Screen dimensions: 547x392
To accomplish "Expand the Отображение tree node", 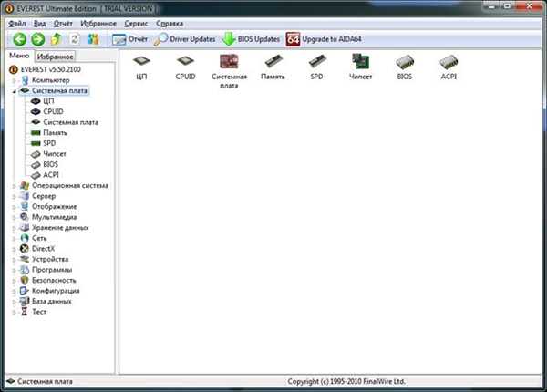I will [x=15, y=207].
